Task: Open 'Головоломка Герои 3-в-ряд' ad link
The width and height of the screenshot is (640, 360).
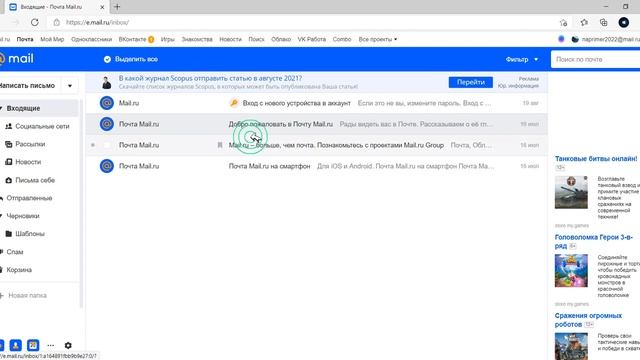Action: point(594,241)
